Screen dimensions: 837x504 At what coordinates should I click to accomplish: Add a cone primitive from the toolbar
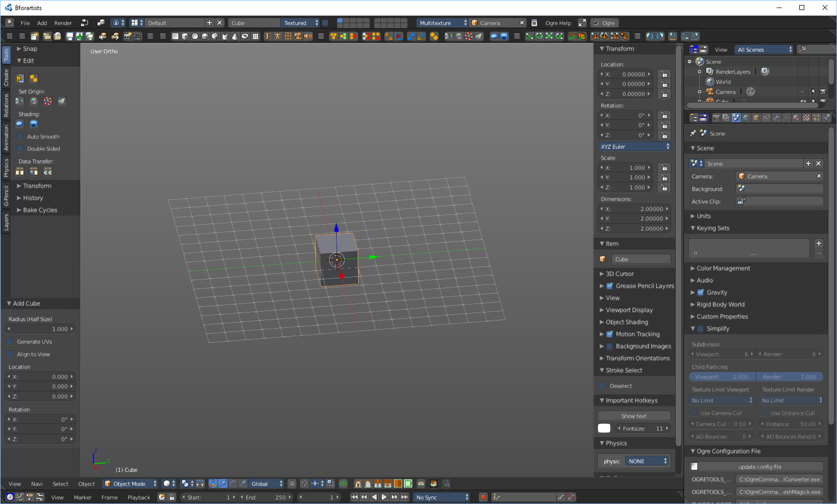[235, 36]
